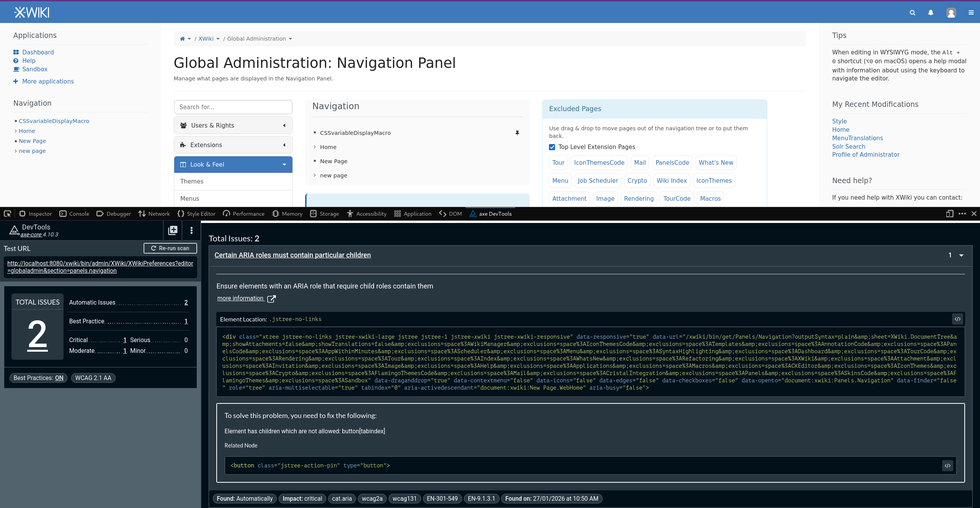Viewport: 980px width, 508px height.
Task: Click the inspect-element code icon for .jstree-no-links
Action: click(x=957, y=319)
